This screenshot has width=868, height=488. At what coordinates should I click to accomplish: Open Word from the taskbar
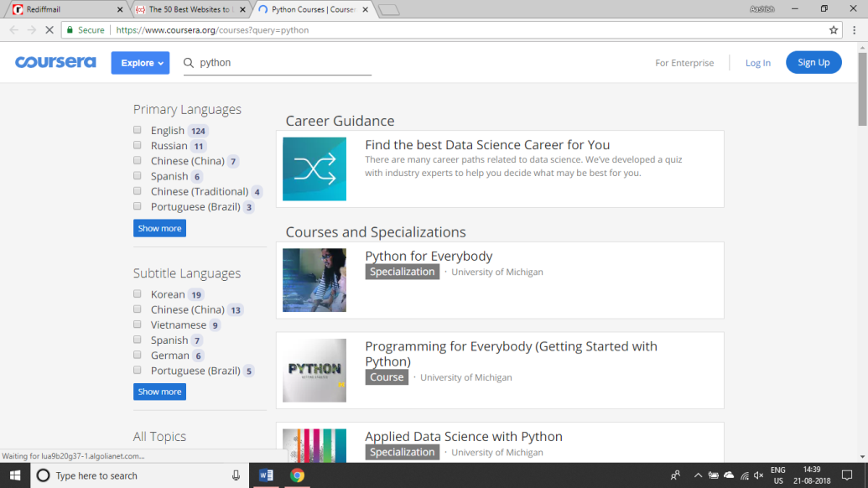(266, 475)
